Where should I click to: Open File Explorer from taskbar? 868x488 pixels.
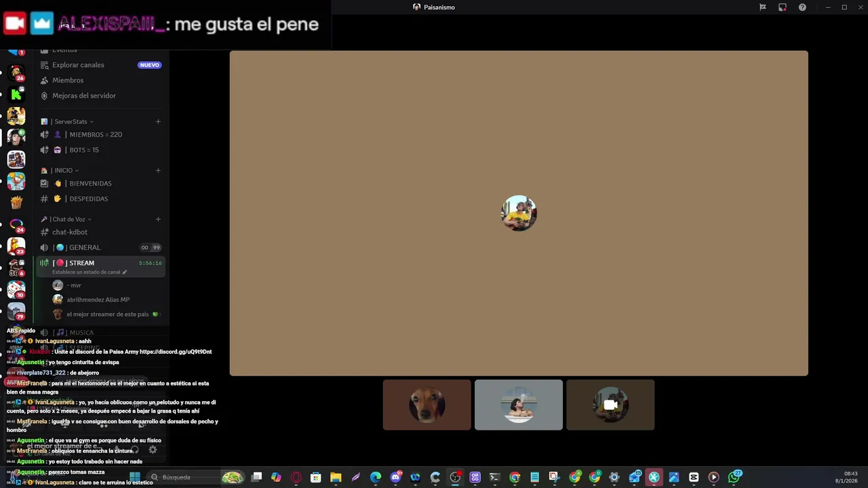point(336,477)
